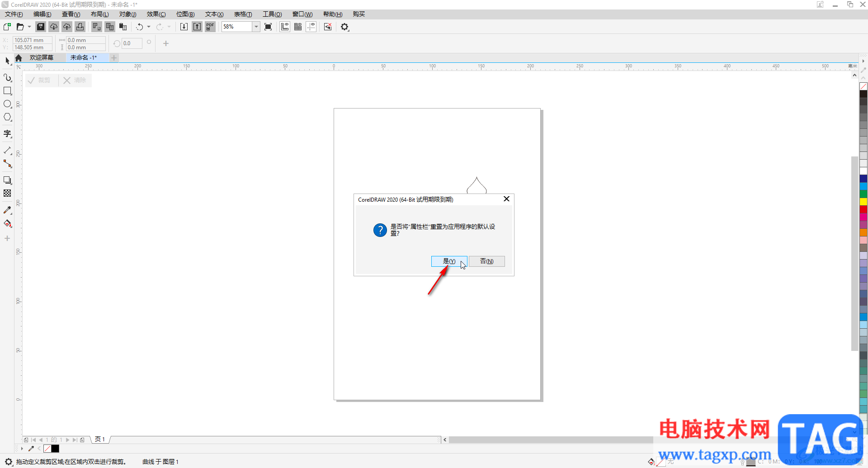Click the Print icon in toolbar
The image size is (868, 468).
80,27
